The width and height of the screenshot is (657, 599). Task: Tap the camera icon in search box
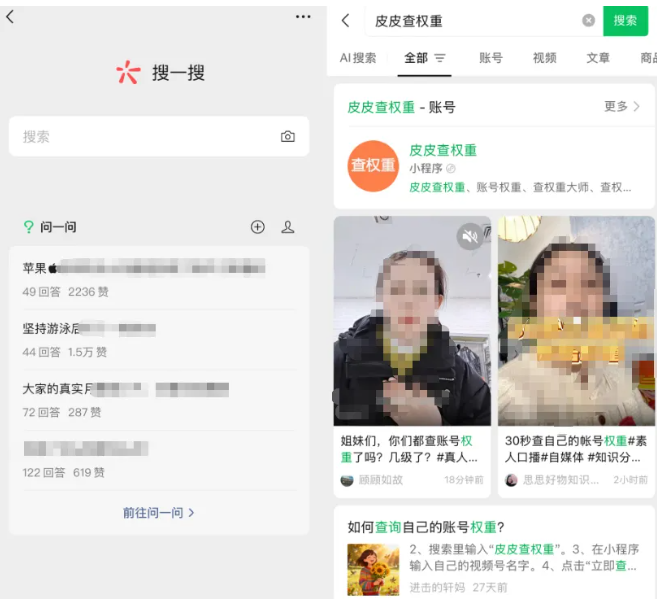point(287,137)
